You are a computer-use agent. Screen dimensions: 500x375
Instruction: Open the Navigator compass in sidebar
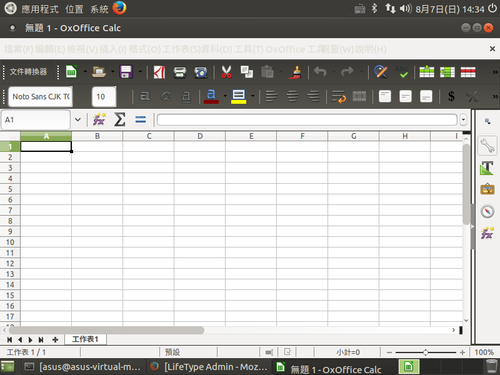487,211
